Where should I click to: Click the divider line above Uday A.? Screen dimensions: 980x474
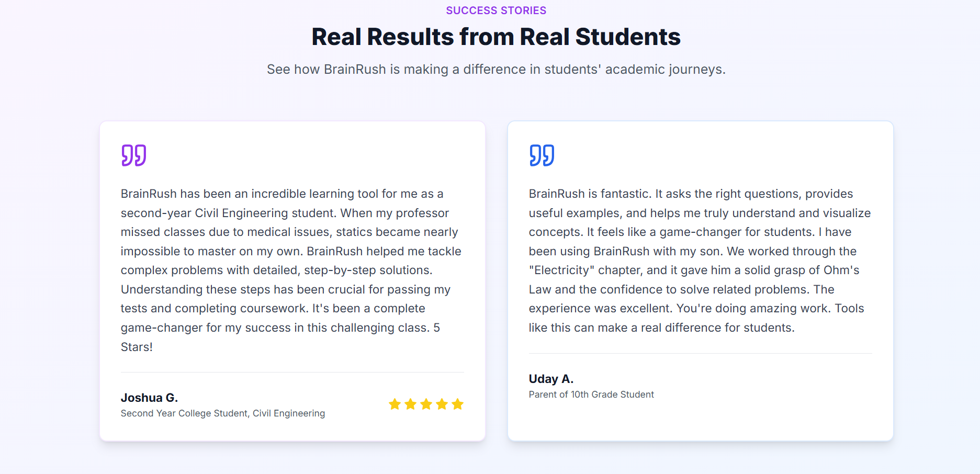tap(701, 353)
